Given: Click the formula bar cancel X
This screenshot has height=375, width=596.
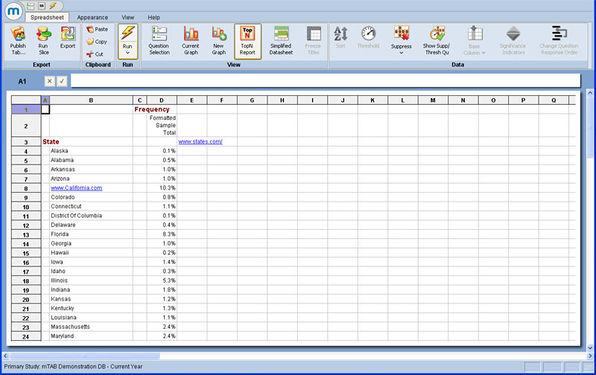Looking at the screenshot, I should pyautogui.click(x=49, y=81).
